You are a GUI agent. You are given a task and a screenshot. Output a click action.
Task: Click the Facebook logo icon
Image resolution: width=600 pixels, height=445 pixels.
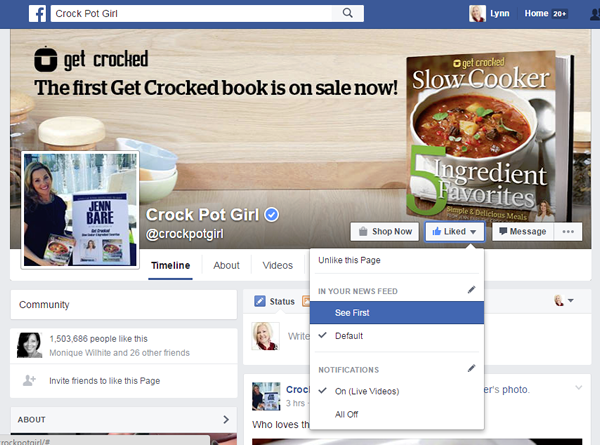(38, 14)
